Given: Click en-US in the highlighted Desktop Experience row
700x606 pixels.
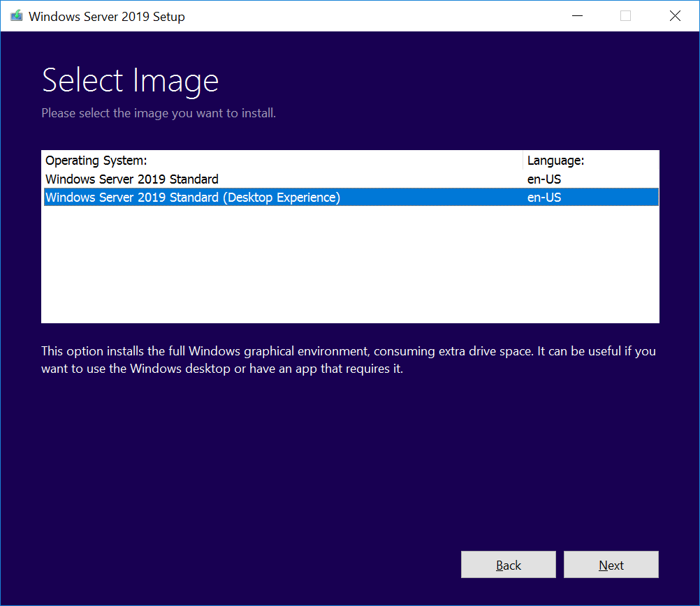Looking at the screenshot, I should pos(544,198).
